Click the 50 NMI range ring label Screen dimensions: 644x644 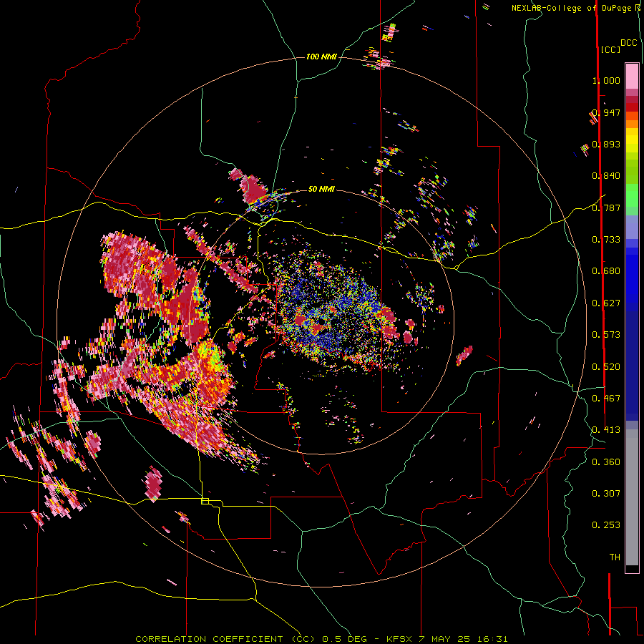tap(321, 190)
